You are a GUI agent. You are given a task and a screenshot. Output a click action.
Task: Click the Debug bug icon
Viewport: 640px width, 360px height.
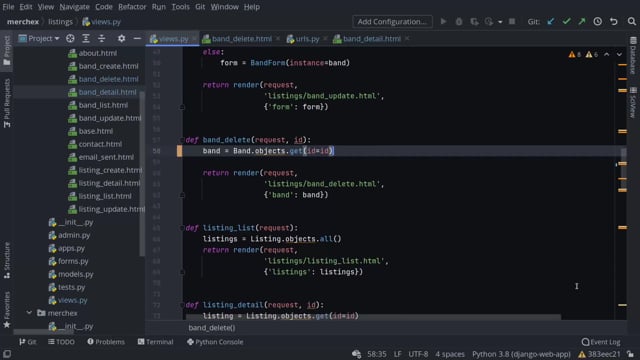[x=459, y=22]
